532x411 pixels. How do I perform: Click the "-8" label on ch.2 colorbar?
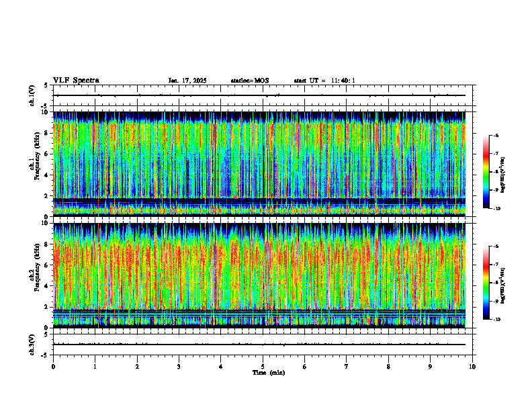(496, 283)
